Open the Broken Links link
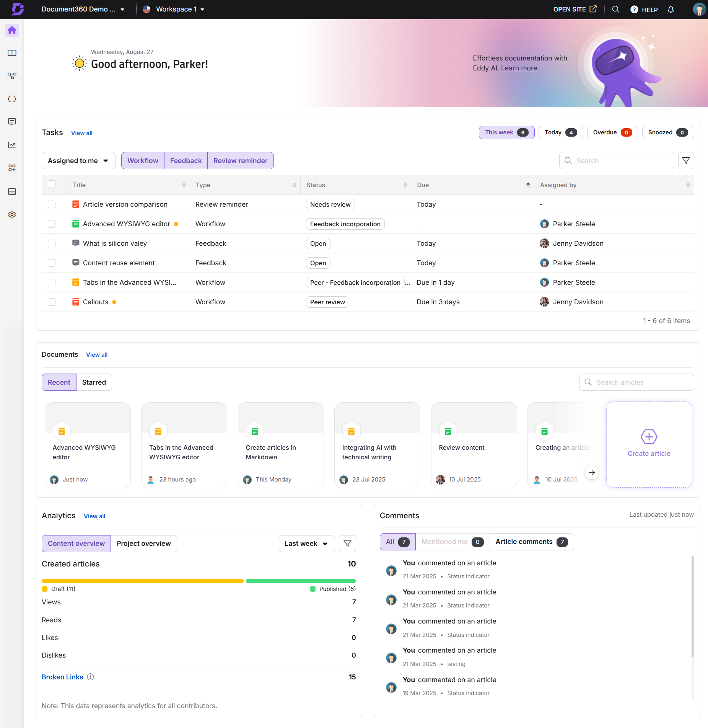This screenshot has width=708, height=728. (x=62, y=677)
